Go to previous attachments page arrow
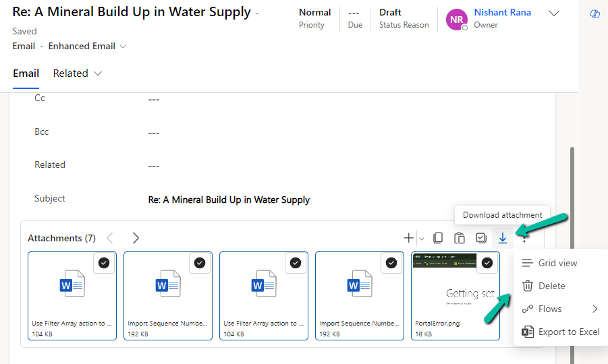The width and height of the screenshot is (608, 364). (111, 238)
